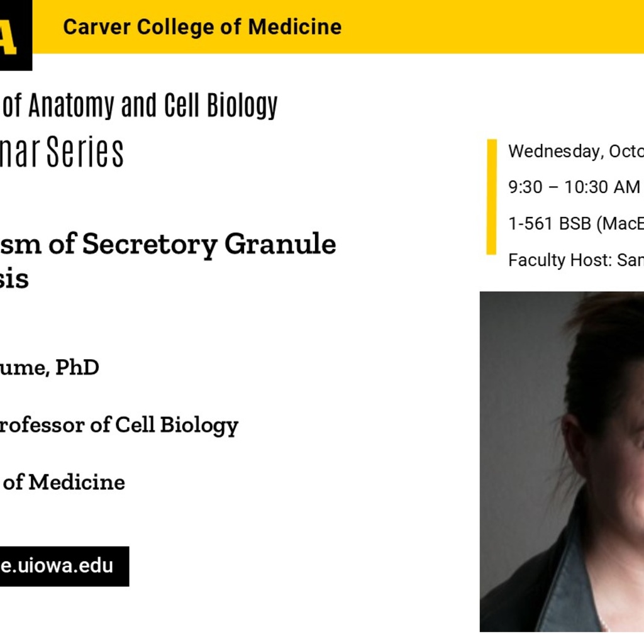Select the Anatomy and Cell Biology heading
The height and width of the screenshot is (644, 644).
point(140,106)
